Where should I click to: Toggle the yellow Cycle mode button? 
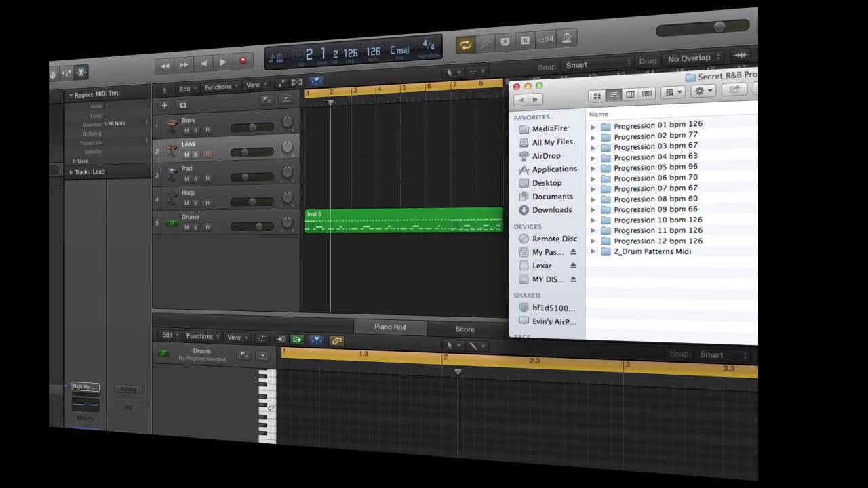465,45
